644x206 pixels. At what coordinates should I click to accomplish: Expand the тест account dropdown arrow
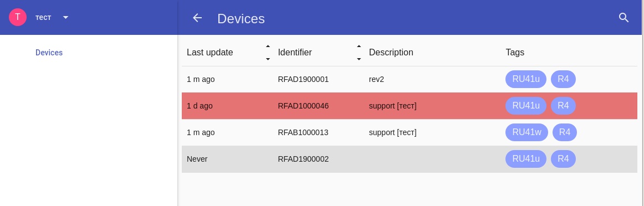point(66,17)
